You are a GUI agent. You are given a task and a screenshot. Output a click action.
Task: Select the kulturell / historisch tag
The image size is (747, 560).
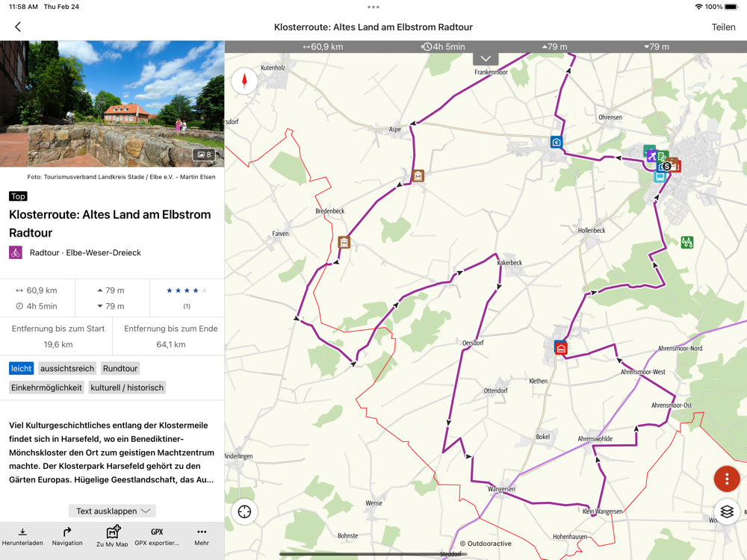coord(127,388)
